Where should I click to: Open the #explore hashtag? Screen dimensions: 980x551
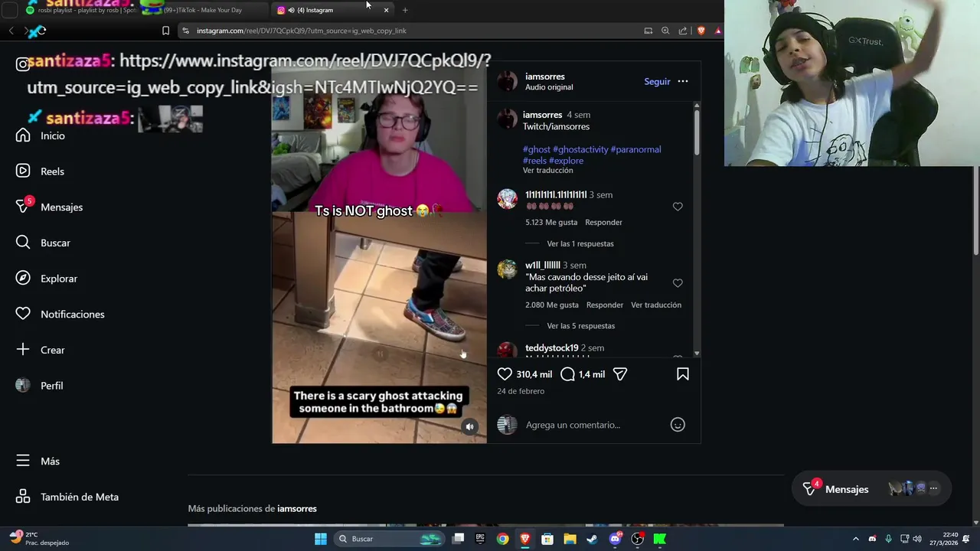tap(566, 161)
